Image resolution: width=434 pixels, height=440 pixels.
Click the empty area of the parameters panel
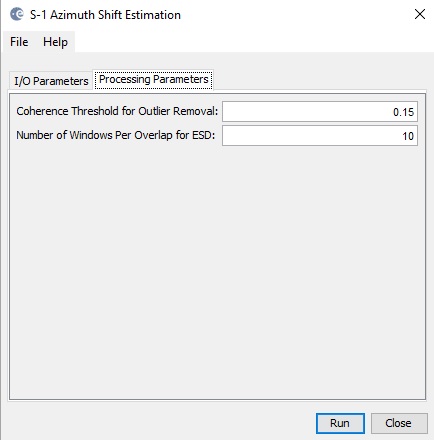[217, 272]
